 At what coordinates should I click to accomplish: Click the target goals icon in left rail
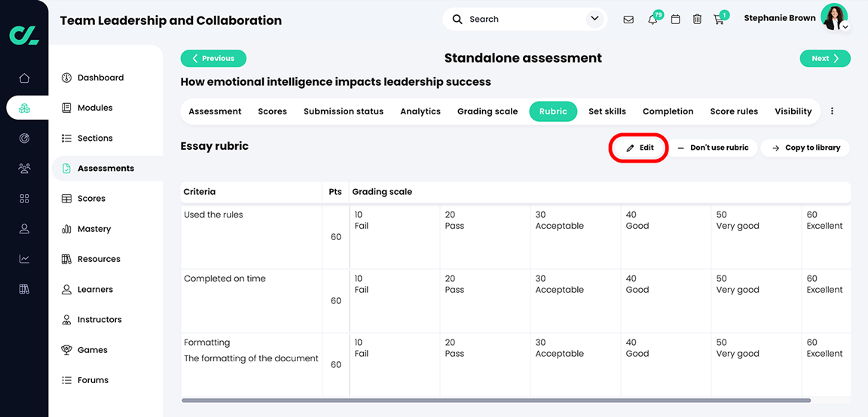coord(24,138)
